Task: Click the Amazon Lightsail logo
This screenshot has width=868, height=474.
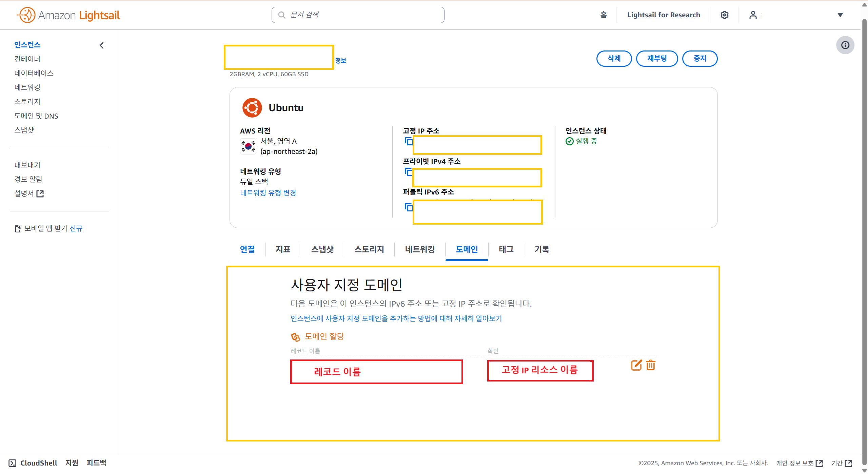Action: [x=68, y=15]
